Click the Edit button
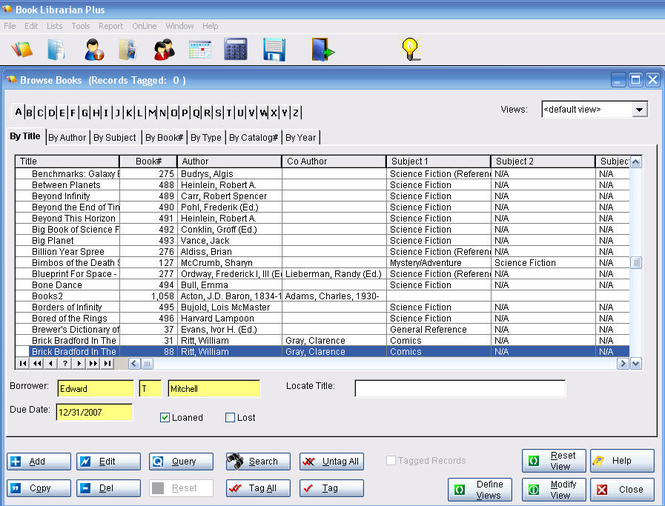 click(x=109, y=461)
